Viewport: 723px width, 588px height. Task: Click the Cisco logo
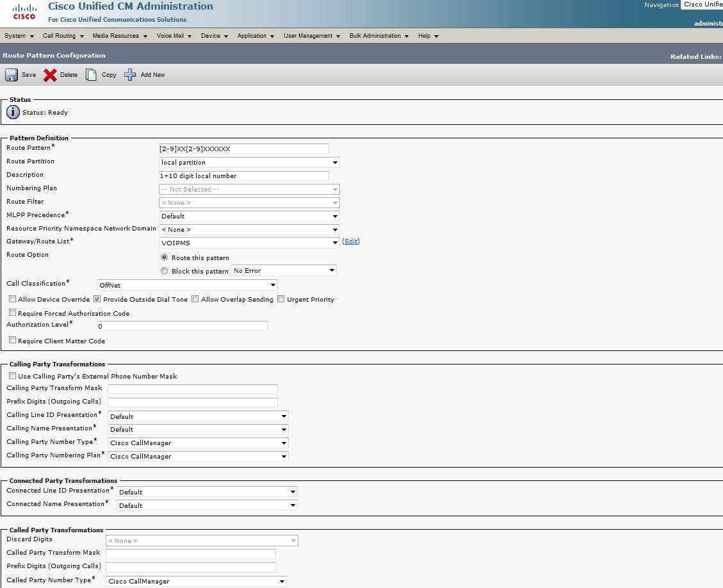pos(24,12)
